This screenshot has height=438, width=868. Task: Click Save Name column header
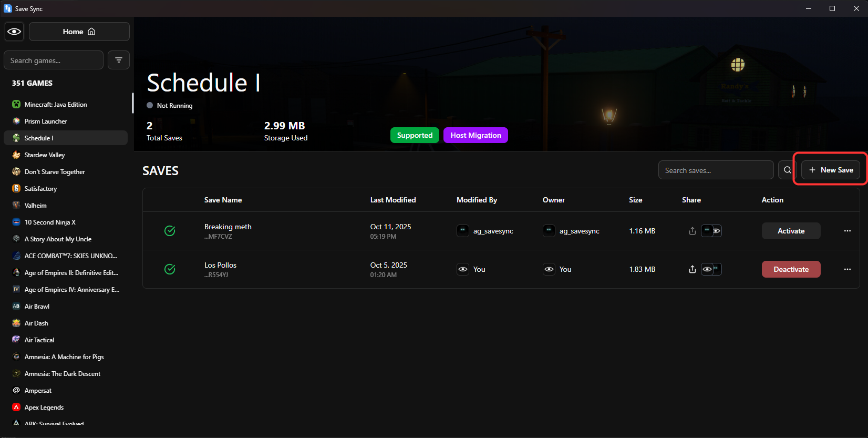tap(223, 200)
